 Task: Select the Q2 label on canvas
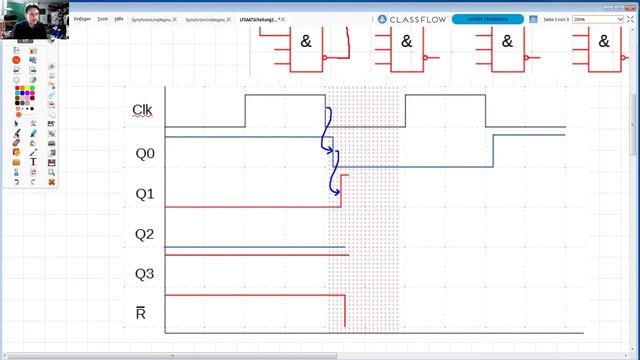pyautogui.click(x=144, y=234)
